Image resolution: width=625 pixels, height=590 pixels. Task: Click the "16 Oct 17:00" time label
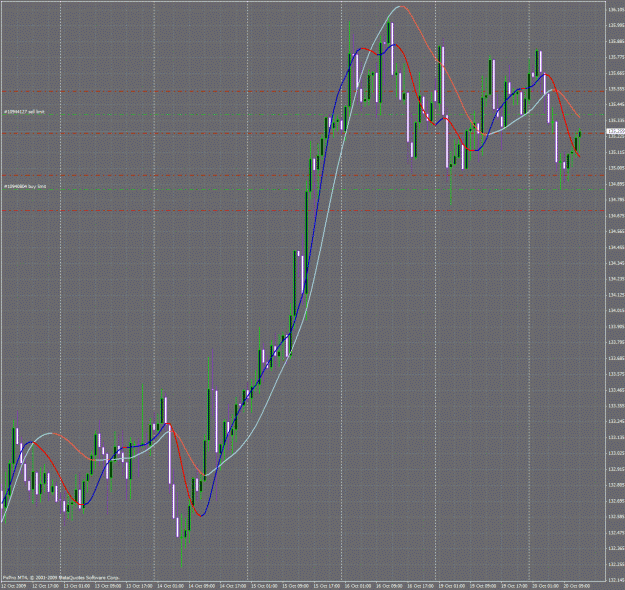[421, 586]
